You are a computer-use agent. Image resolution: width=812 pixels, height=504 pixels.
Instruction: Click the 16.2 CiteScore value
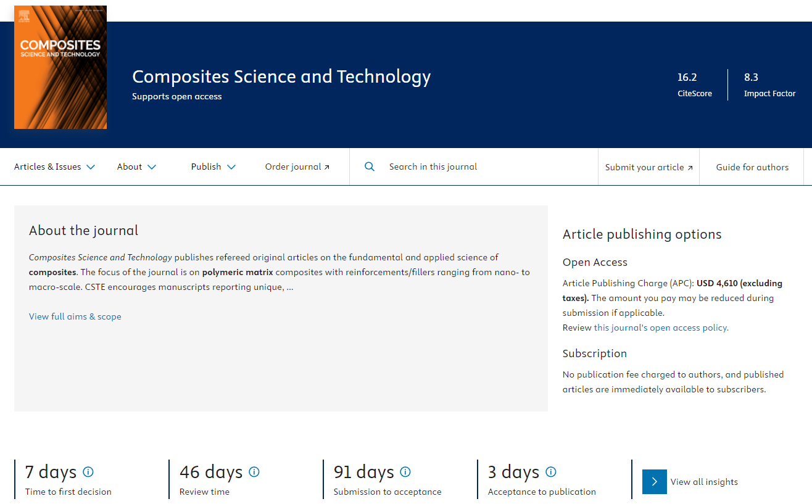[x=687, y=77]
